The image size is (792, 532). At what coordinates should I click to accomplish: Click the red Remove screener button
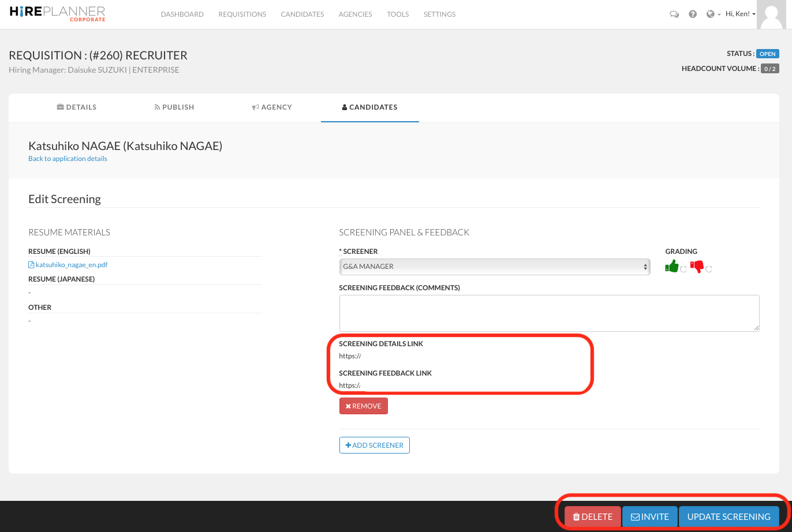tap(363, 406)
